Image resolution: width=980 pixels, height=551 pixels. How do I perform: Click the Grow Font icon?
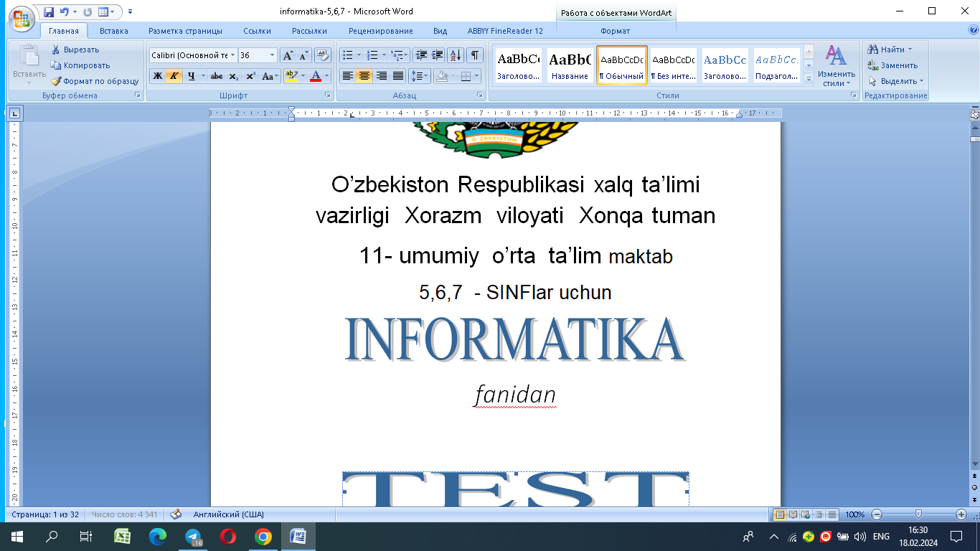click(288, 55)
